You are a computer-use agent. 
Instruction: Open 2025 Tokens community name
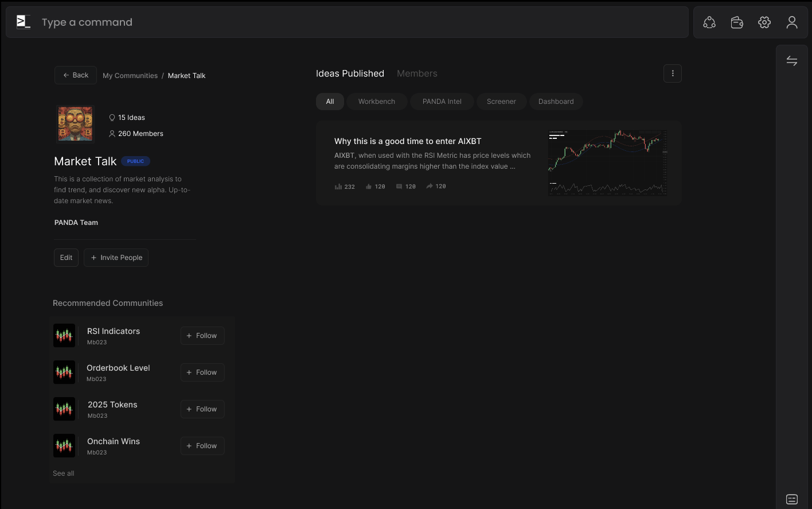112,405
